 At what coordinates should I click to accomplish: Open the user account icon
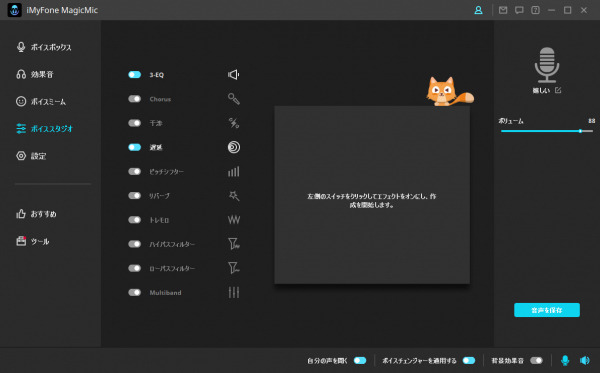click(478, 10)
